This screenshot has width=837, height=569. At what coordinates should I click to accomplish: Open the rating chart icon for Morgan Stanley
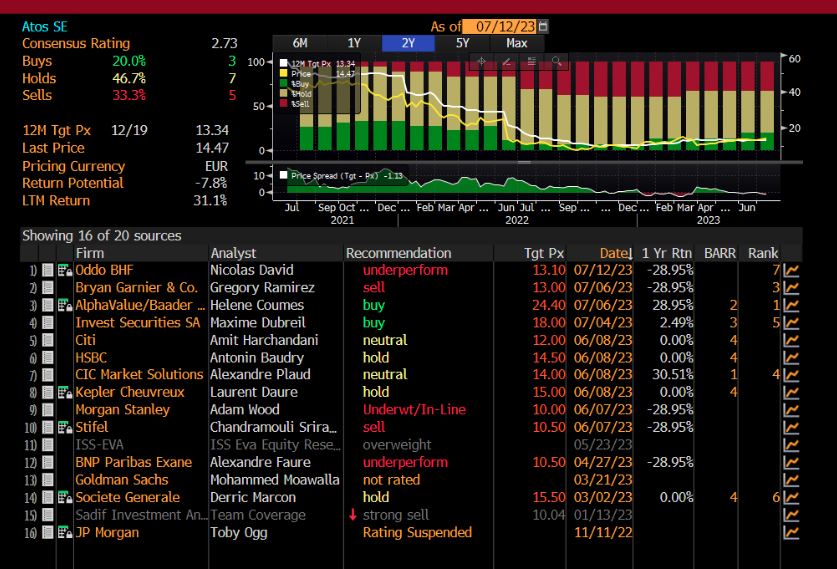click(791, 410)
